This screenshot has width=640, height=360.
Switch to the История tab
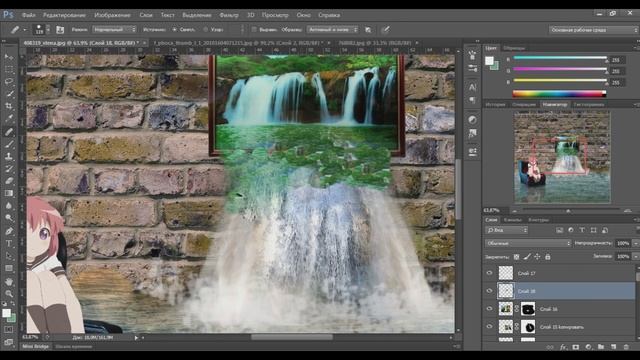click(x=496, y=104)
